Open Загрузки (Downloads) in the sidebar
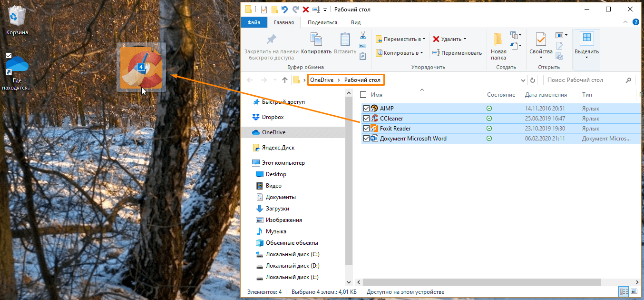The width and height of the screenshot is (644, 300). tap(277, 209)
